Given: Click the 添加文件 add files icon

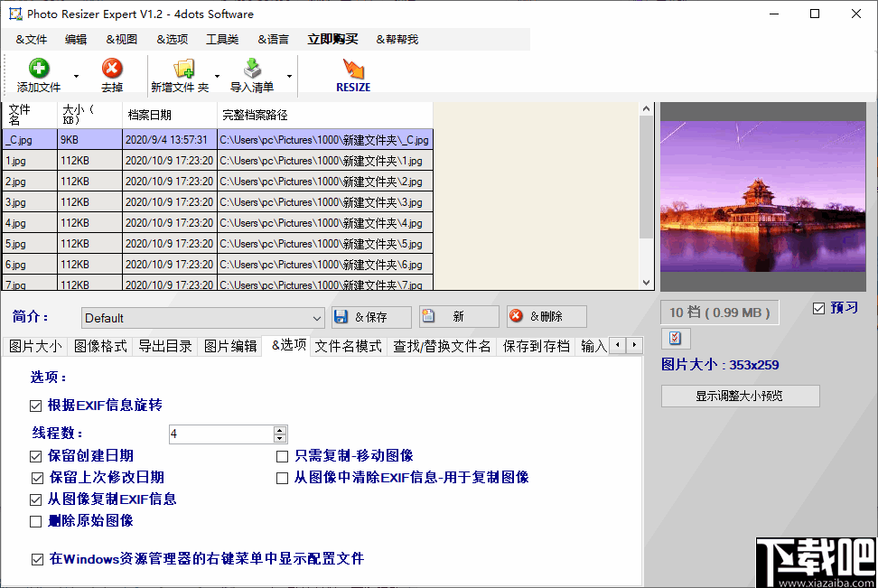Looking at the screenshot, I should (38, 67).
